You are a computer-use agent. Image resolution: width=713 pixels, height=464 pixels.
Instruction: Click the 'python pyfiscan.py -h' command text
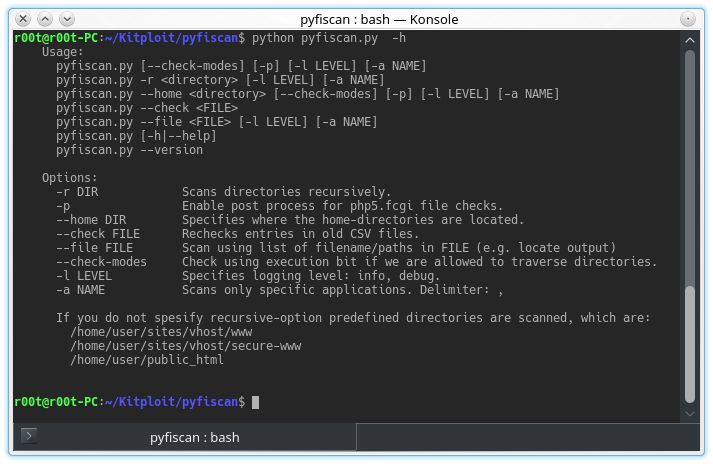coord(329,38)
